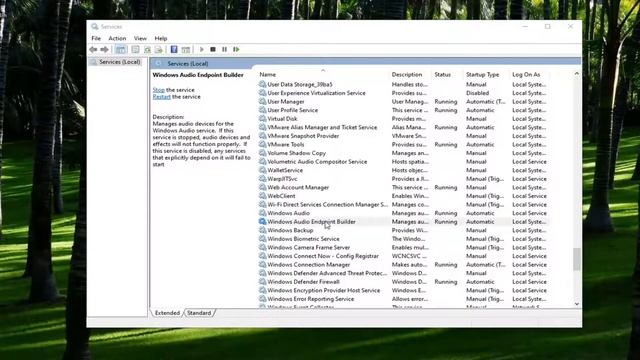Click the scrollbar up arrow in services list
Screen dimensions: 640x360
[576, 74]
